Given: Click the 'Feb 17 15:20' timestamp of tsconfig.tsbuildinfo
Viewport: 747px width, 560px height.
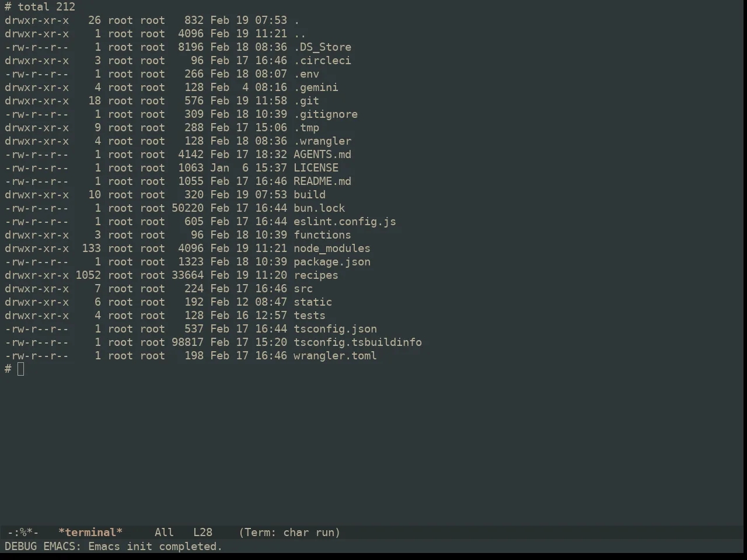Looking at the screenshot, I should point(249,342).
